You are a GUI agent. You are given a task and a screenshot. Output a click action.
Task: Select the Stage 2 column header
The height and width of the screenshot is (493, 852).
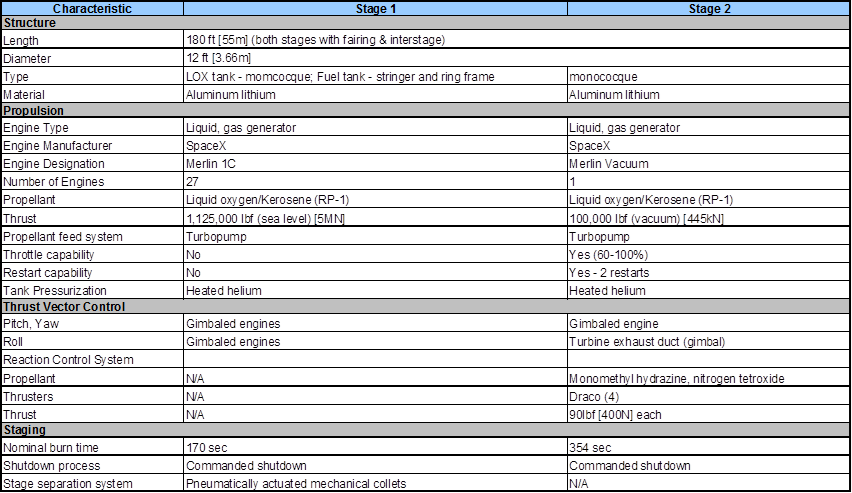(709, 8)
